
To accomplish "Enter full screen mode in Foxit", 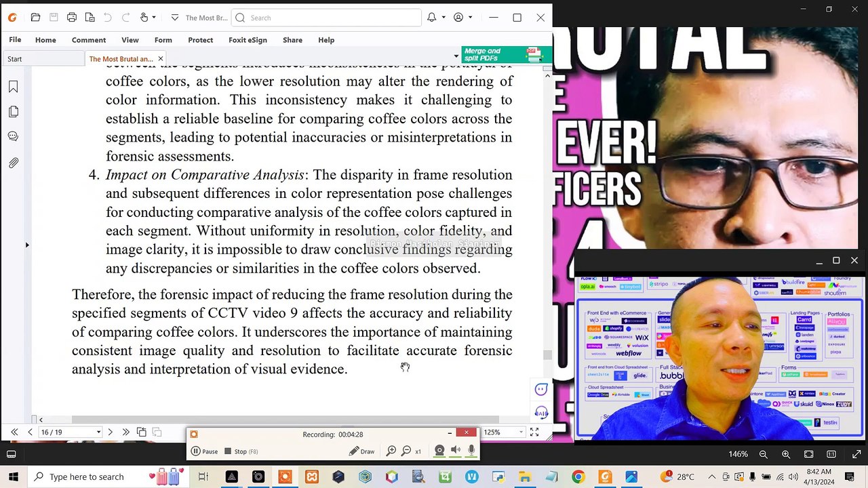I will 534,432.
